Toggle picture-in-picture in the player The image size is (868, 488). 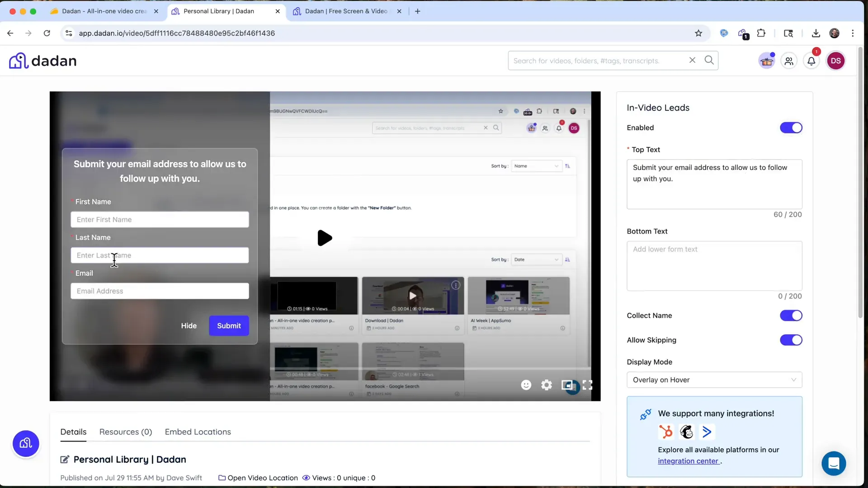567,385
